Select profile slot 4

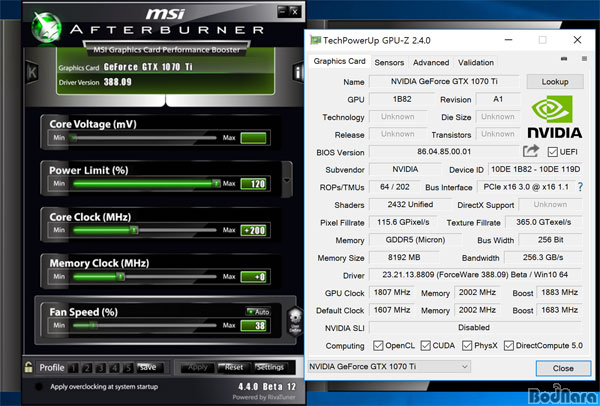[x=114, y=368]
